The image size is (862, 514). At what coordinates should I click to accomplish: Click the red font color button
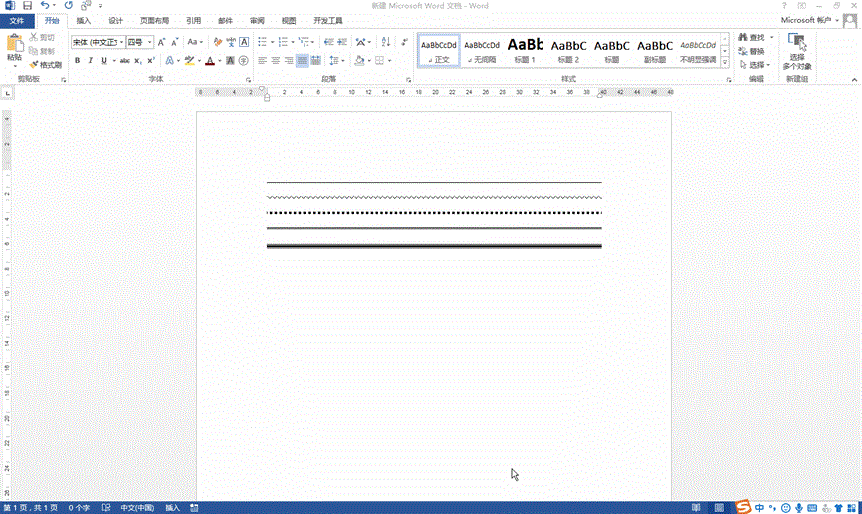click(208, 60)
